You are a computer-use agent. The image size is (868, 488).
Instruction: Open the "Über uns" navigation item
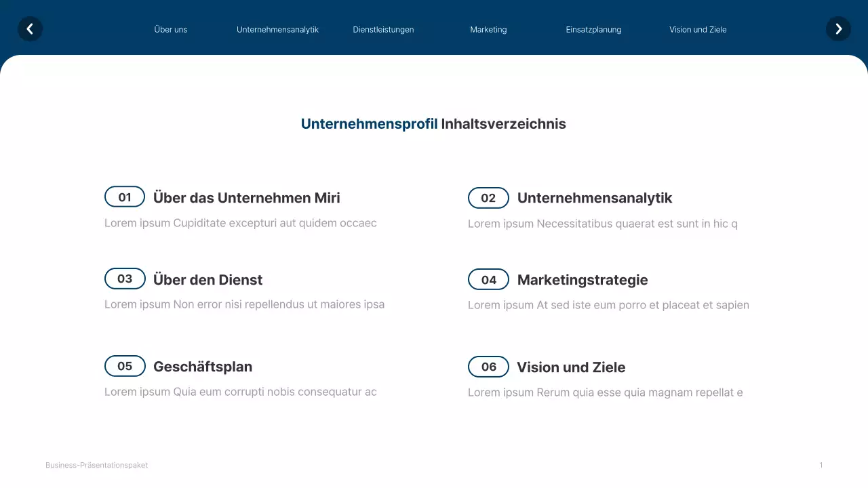click(x=170, y=29)
